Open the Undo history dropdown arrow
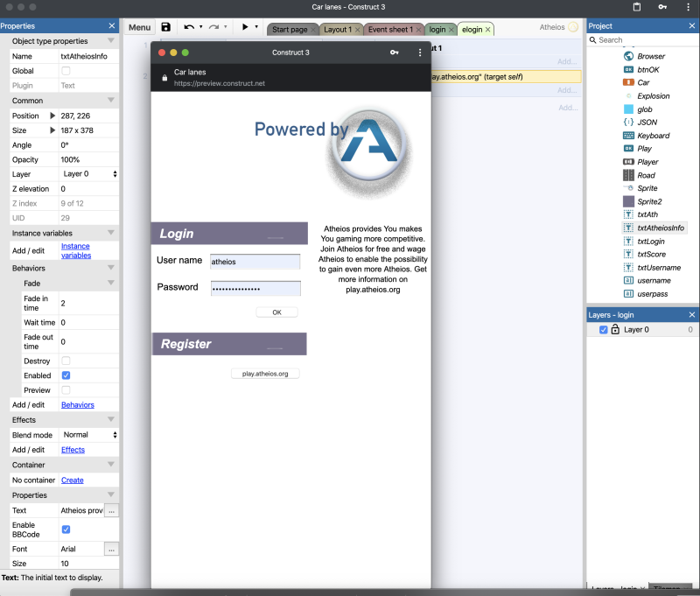The image size is (700, 596). click(201, 27)
